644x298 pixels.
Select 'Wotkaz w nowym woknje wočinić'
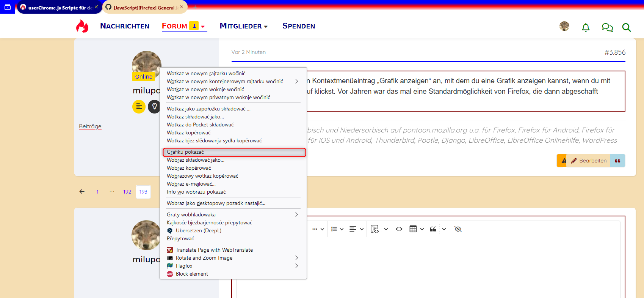point(233,90)
